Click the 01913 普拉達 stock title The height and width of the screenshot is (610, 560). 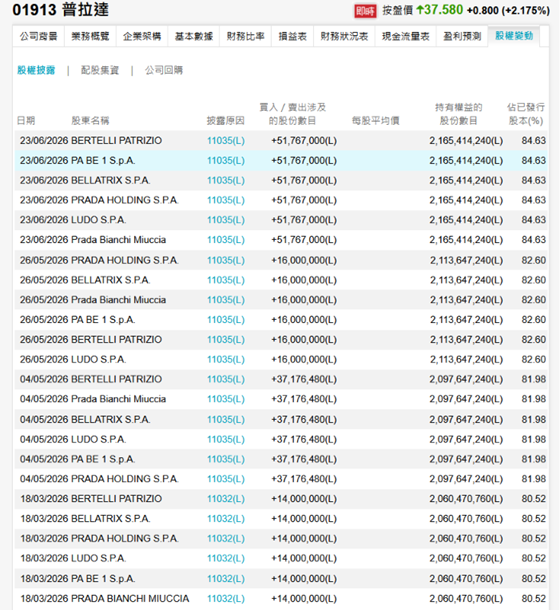pyautogui.click(x=61, y=10)
